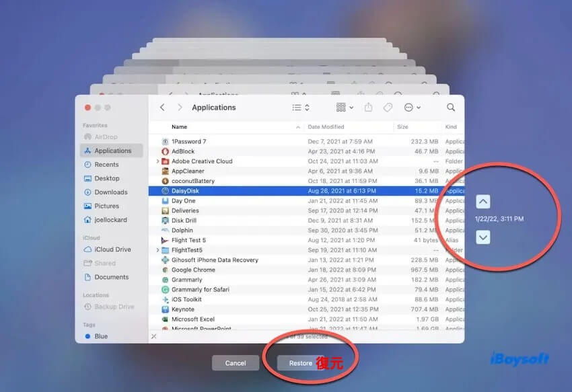Image resolution: width=572 pixels, height=392 pixels.
Task: Click the tag icon in toolbar
Action: [x=388, y=108]
